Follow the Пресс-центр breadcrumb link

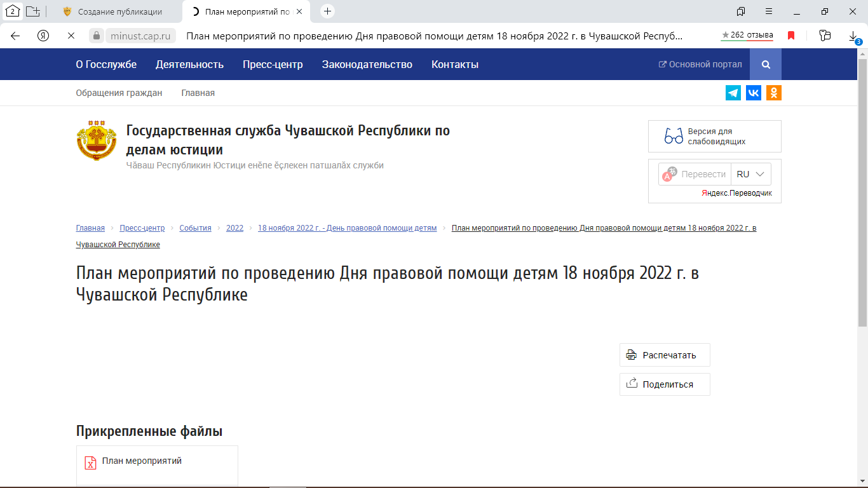pos(142,227)
